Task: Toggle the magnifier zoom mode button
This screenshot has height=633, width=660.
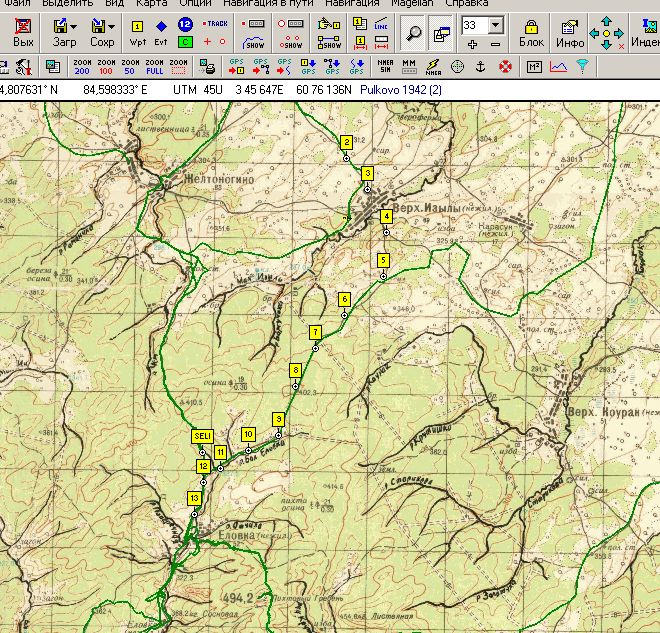Action: (413, 33)
